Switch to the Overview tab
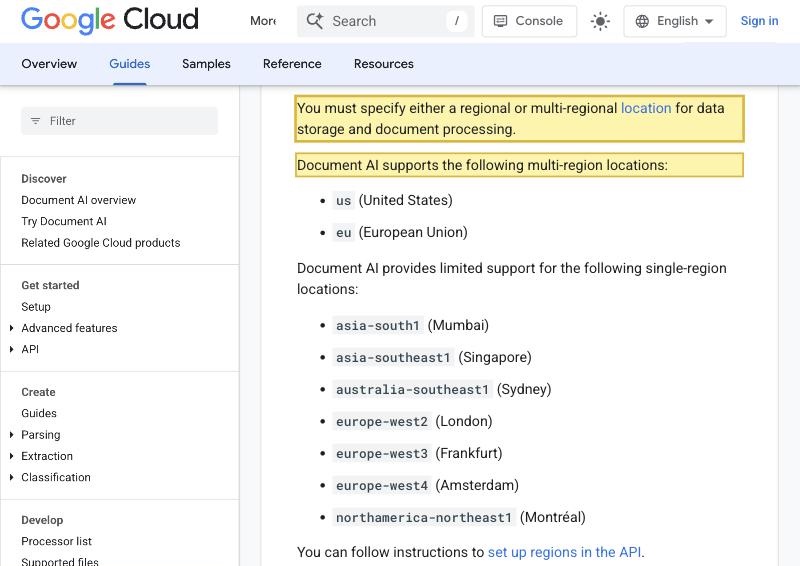 coord(49,64)
